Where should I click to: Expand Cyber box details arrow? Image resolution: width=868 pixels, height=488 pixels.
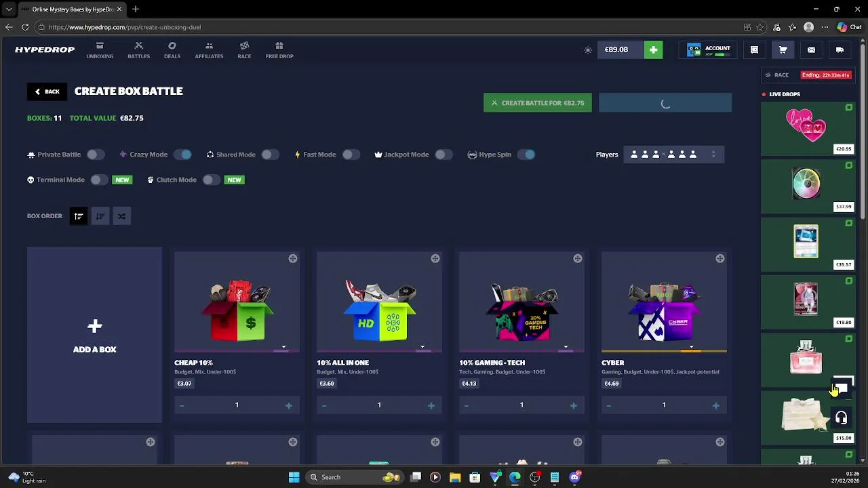click(x=691, y=347)
